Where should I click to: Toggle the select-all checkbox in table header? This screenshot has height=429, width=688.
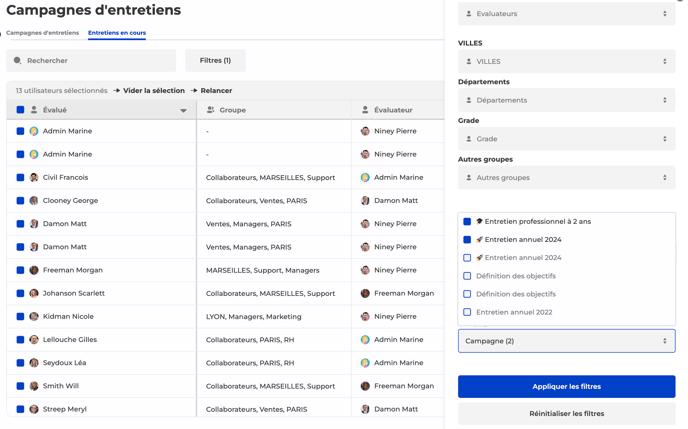coord(20,110)
